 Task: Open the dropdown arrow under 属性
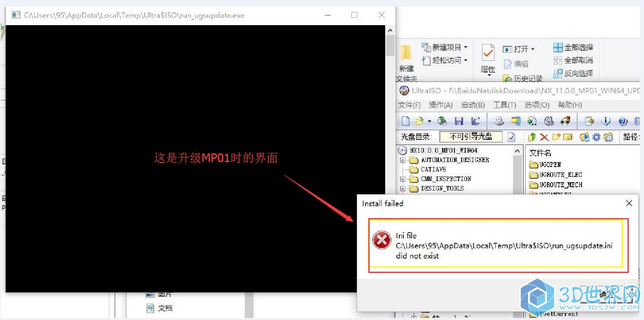pos(489,75)
